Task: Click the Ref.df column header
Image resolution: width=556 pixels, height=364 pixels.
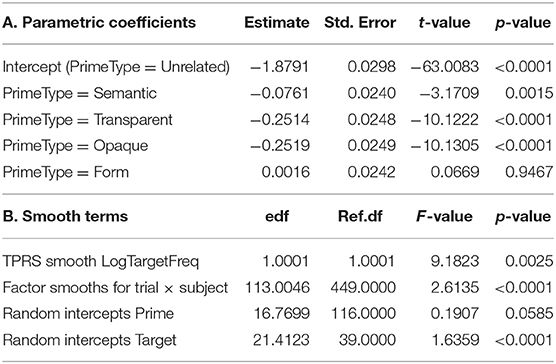Action: pos(360,216)
